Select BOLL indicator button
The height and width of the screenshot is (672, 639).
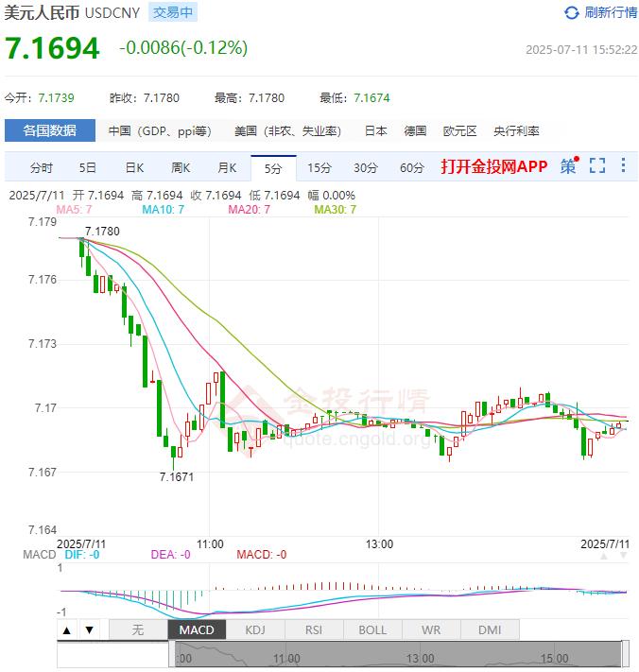[372, 630]
